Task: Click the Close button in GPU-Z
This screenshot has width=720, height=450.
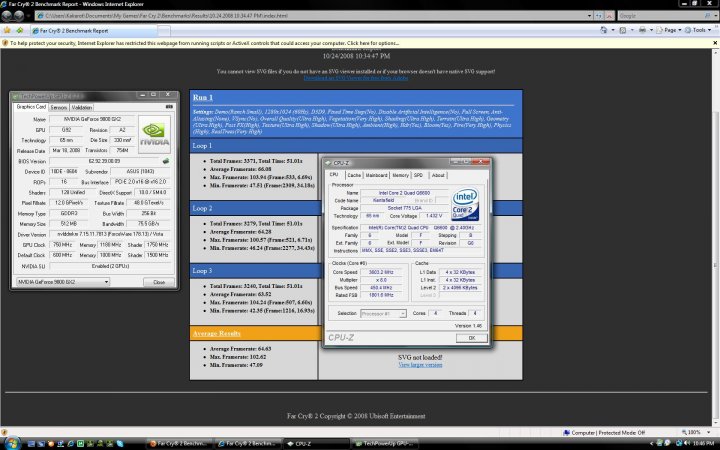Action: [x=159, y=282]
